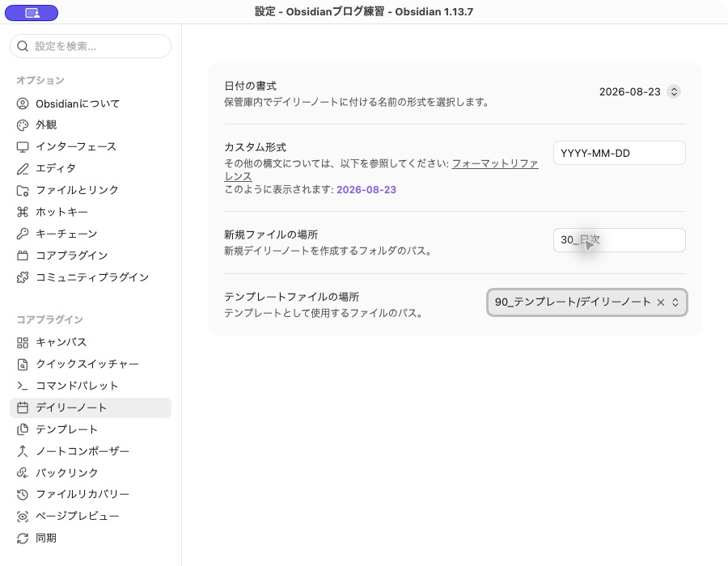Click the ページプレビュー scan-eye icon

tap(23, 517)
